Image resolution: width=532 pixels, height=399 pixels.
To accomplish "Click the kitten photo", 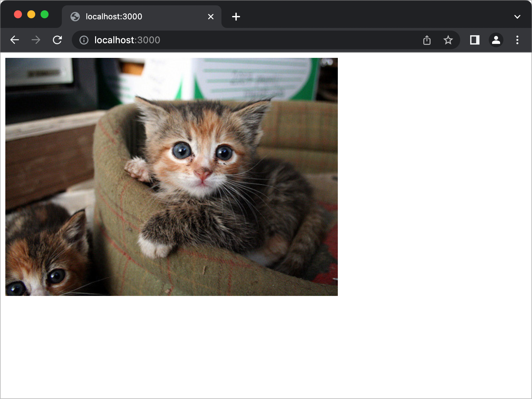I will [172, 177].
